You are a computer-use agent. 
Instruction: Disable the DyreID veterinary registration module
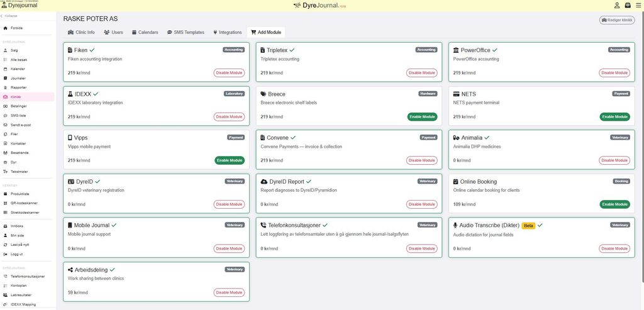point(229,204)
